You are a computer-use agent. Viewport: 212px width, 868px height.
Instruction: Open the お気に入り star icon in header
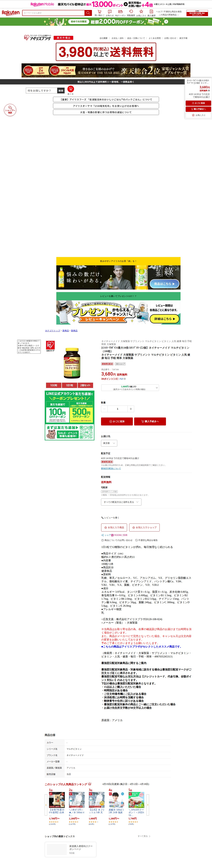coord(141,13)
